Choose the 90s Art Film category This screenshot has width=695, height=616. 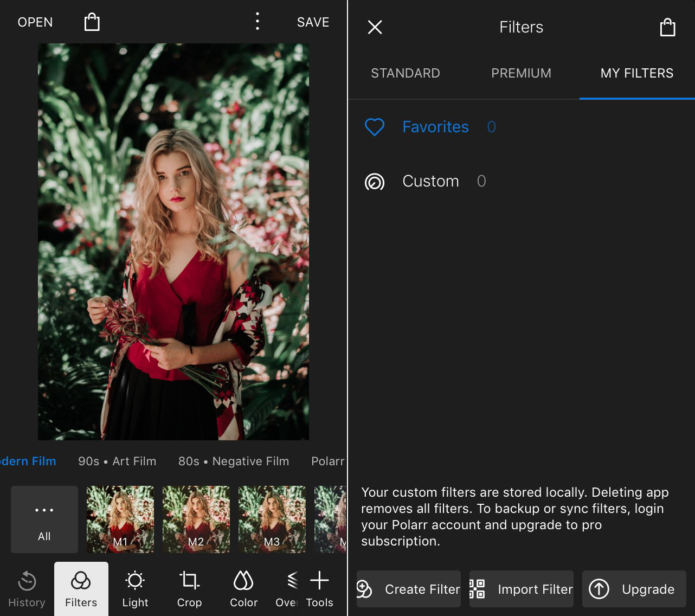[117, 461]
